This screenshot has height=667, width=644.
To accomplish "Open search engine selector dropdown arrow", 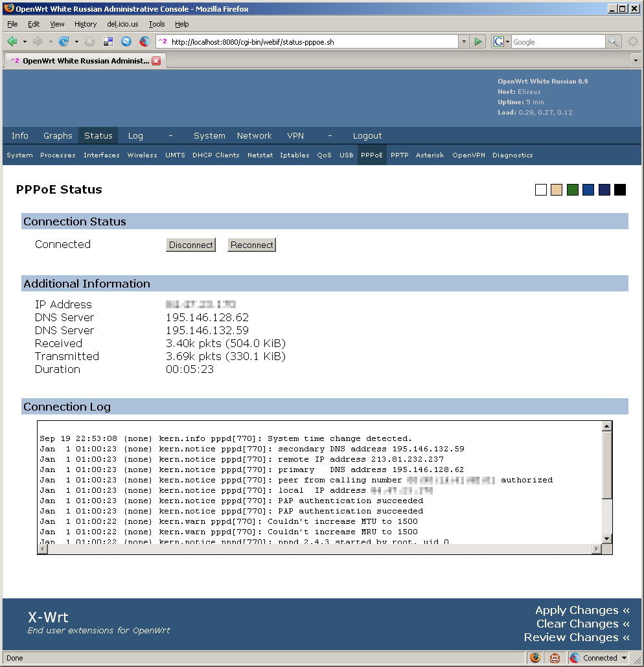I will (507, 41).
